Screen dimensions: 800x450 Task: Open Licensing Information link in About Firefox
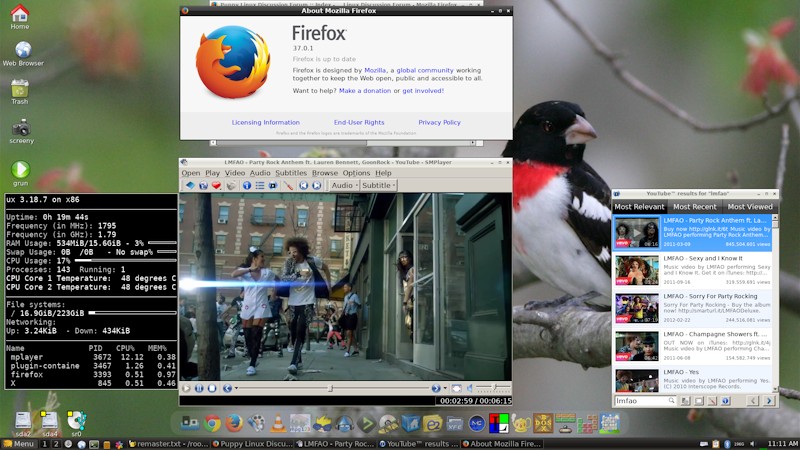(265, 122)
